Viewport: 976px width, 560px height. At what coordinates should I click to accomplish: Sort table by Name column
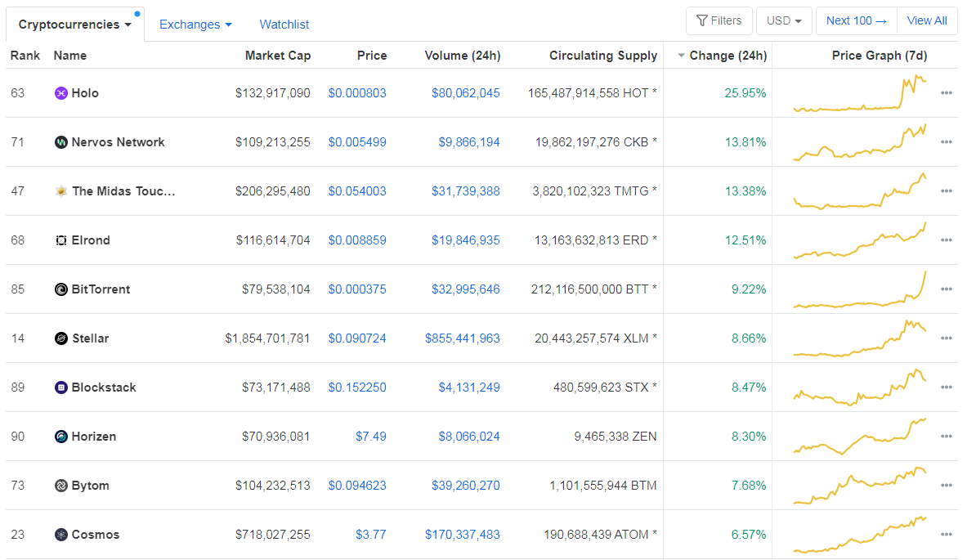[x=69, y=56]
